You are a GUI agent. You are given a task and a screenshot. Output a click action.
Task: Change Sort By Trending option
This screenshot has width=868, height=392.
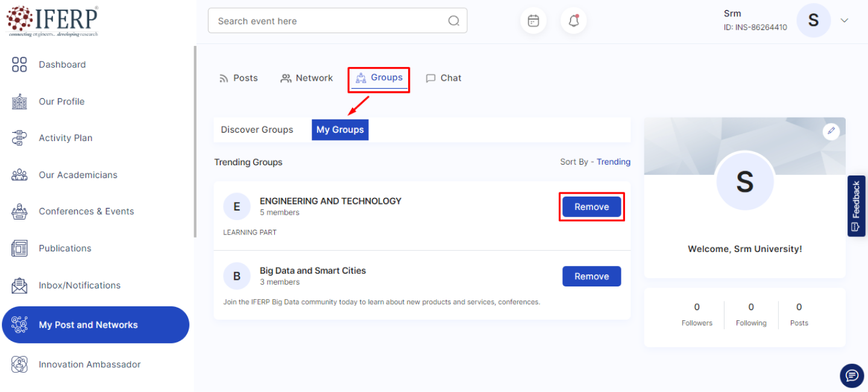pyautogui.click(x=613, y=162)
